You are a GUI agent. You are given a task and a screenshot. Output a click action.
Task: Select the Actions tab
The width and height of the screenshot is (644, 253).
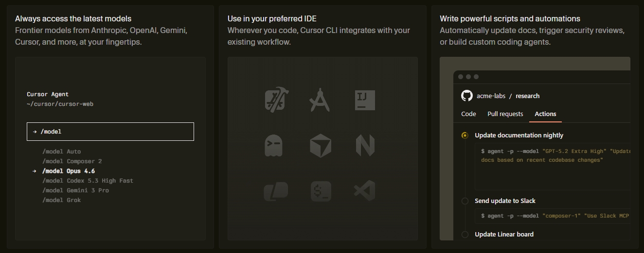(x=545, y=114)
